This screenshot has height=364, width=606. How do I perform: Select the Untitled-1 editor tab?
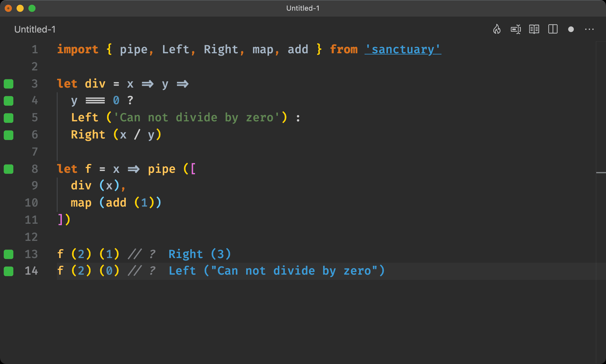(x=35, y=29)
